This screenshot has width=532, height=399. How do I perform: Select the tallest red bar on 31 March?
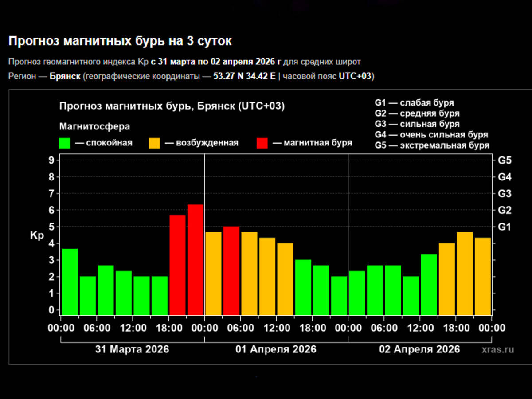pos(196,259)
